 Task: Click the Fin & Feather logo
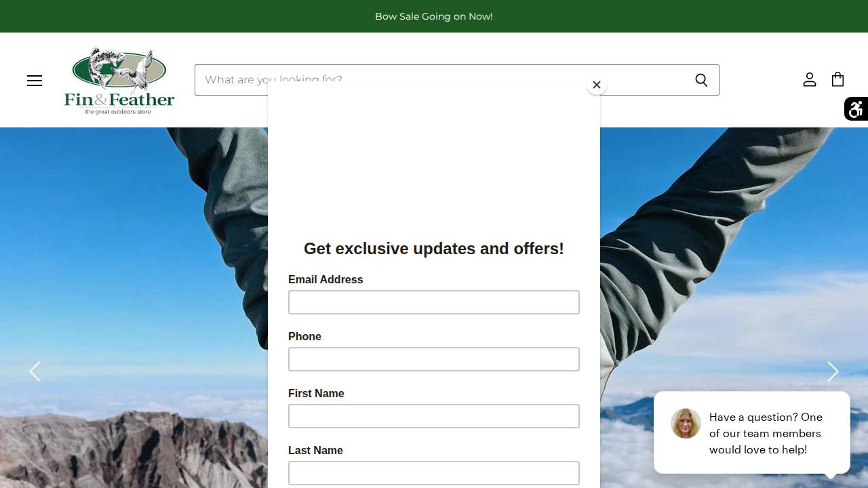pos(119,80)
